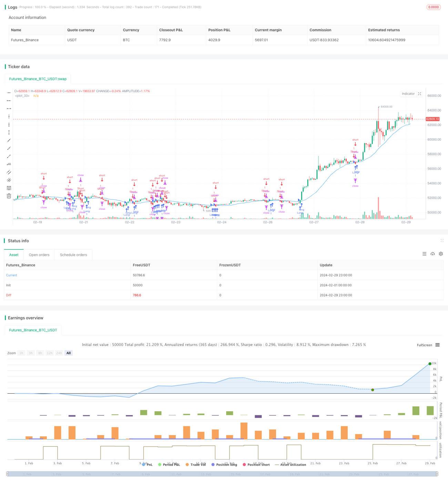The height and width of the screenshot is (484, 448).
Task: Click the Diff value 786.6
Action: pyautogui.click(x=137, y=295)
